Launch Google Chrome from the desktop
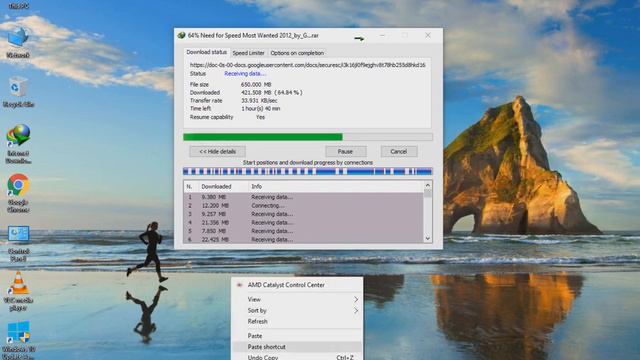 pos(18,193)
